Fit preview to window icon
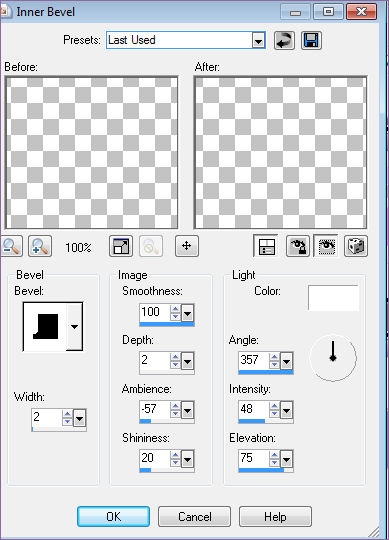The image size is (389, 540). pos(121,246)
